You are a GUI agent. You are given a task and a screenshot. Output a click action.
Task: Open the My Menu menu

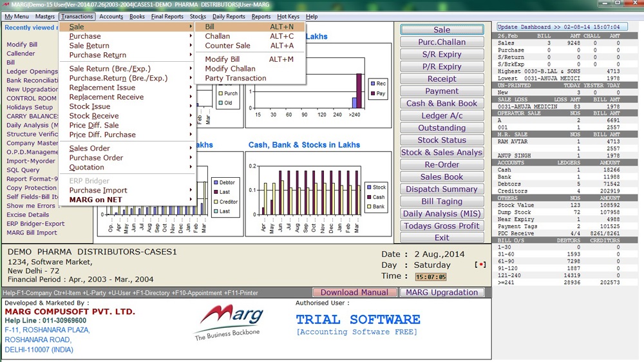(17, 17)
